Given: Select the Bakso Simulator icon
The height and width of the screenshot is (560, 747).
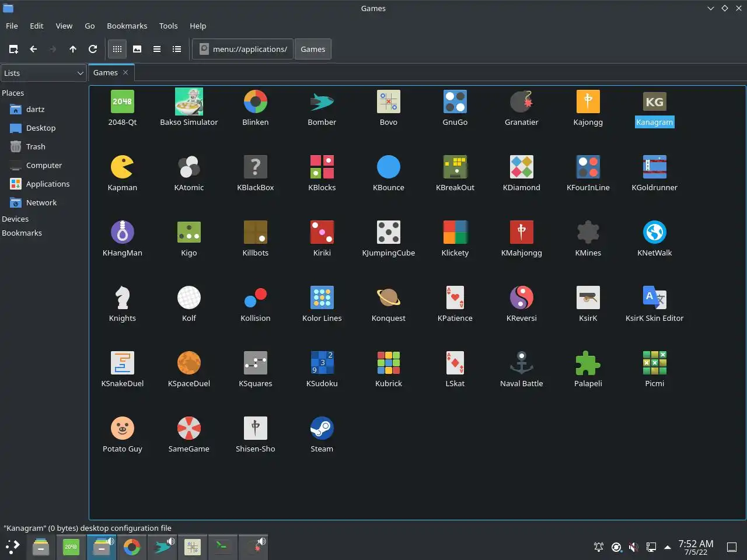Looking at the screenshot, I should point(189,101).
